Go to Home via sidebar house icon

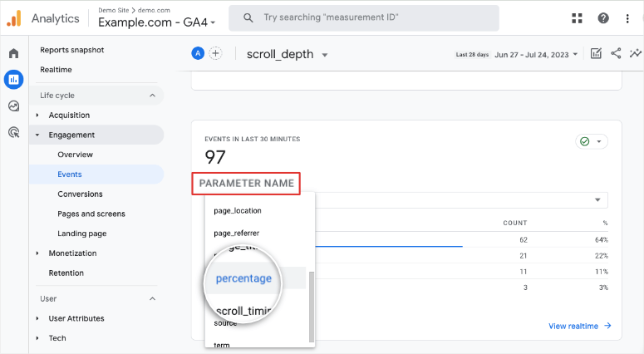pyautogui.click(x=14, y=53)
